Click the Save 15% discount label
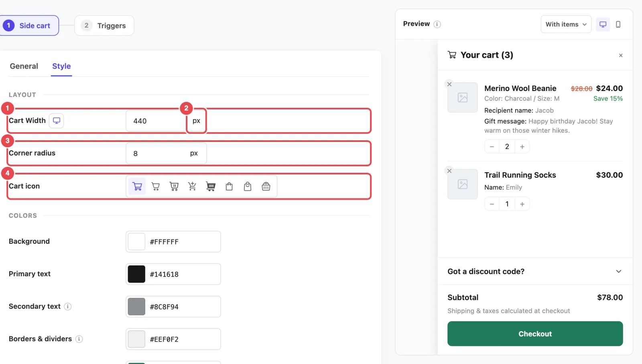 click(x=608, y=99)
